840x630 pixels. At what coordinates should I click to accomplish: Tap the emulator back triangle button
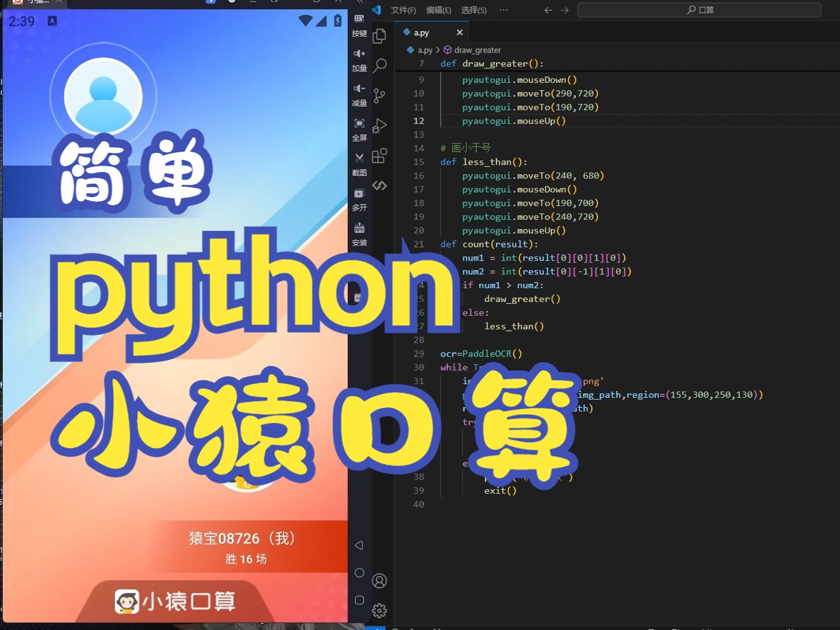coord(359,545)
